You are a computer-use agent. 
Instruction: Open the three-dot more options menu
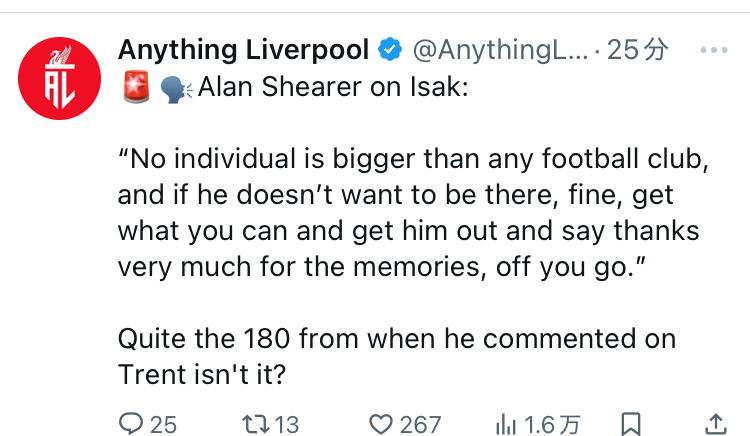click(714, 50)
